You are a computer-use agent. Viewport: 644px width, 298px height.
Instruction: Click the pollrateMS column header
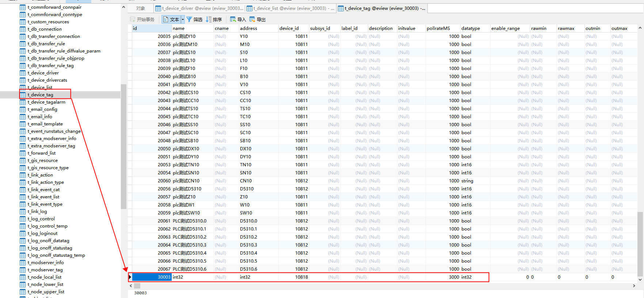(443, 28)
